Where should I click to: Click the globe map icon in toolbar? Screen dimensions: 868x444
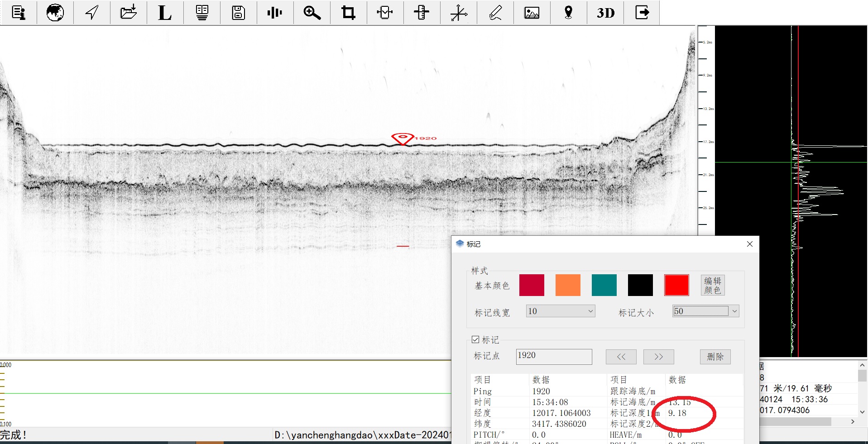tap(55, 13)
